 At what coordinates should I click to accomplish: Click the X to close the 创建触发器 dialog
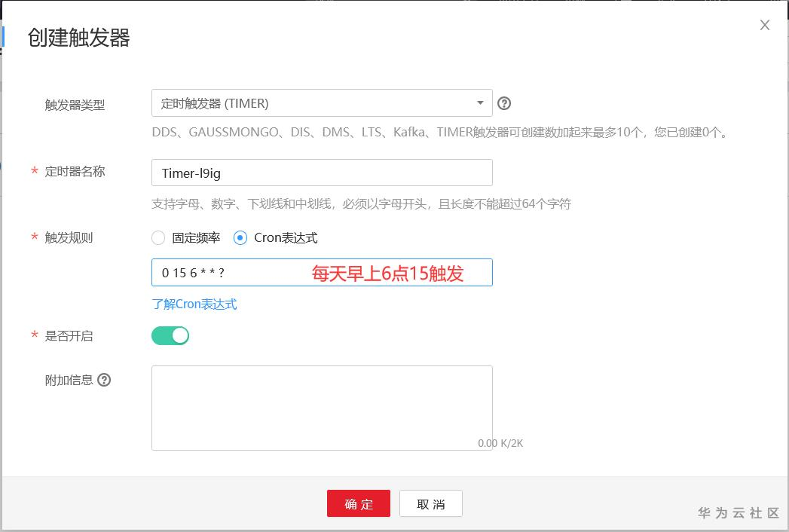(x=765, y=25)
